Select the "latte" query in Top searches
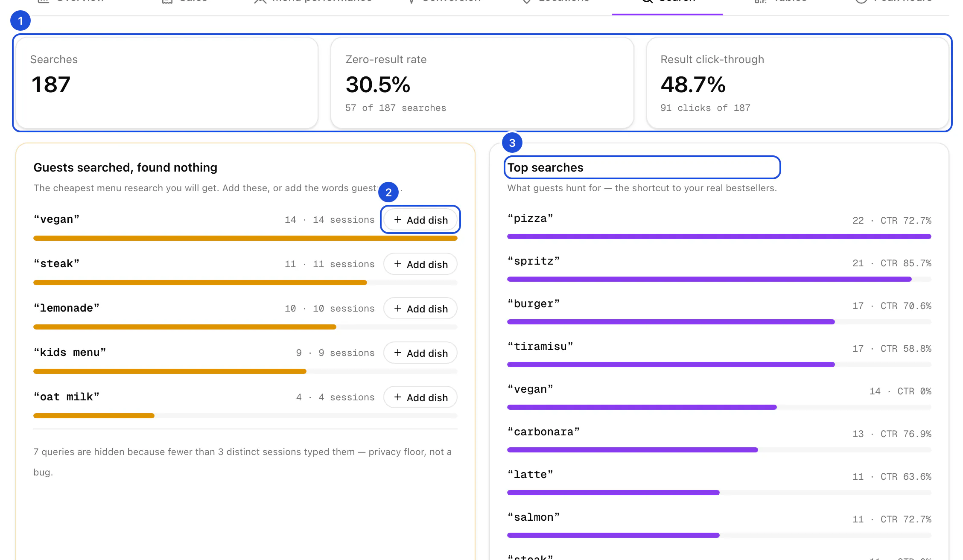This screenshot has width=963, height=560. point(530,475)
